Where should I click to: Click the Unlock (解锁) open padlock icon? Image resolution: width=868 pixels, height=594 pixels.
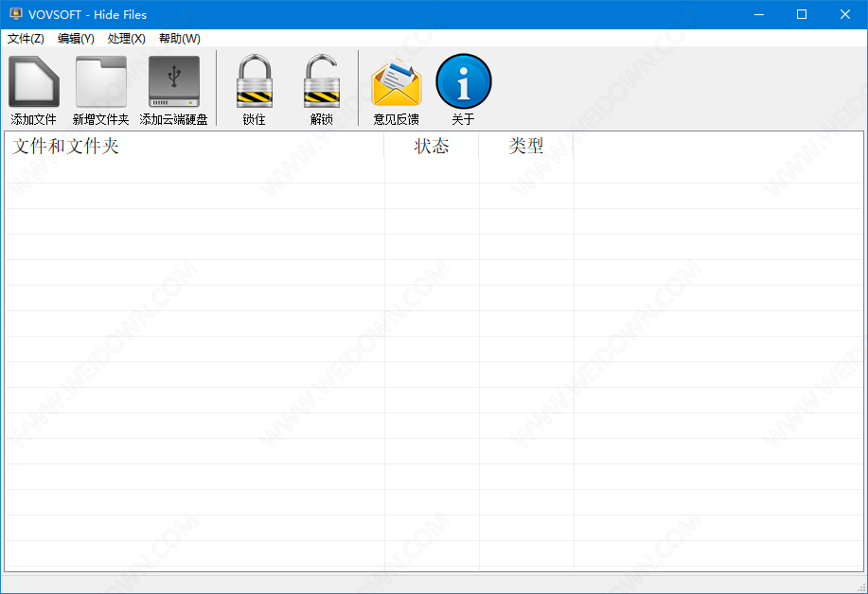coord(322,82)
